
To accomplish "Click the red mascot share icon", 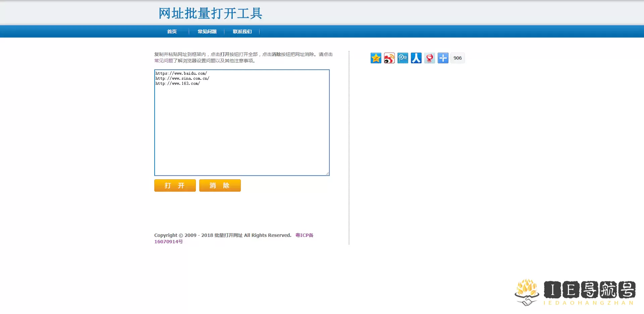I will [429, 58].
